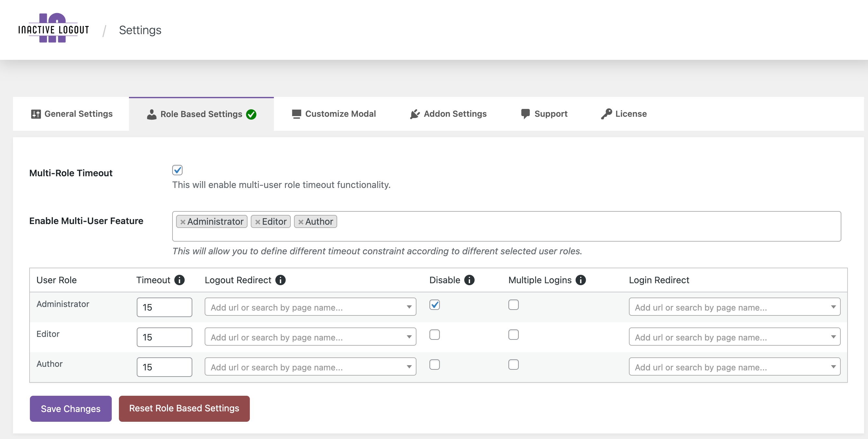
Task: Enable Multiple Logins for Administrator
Action: coord(513,305)
